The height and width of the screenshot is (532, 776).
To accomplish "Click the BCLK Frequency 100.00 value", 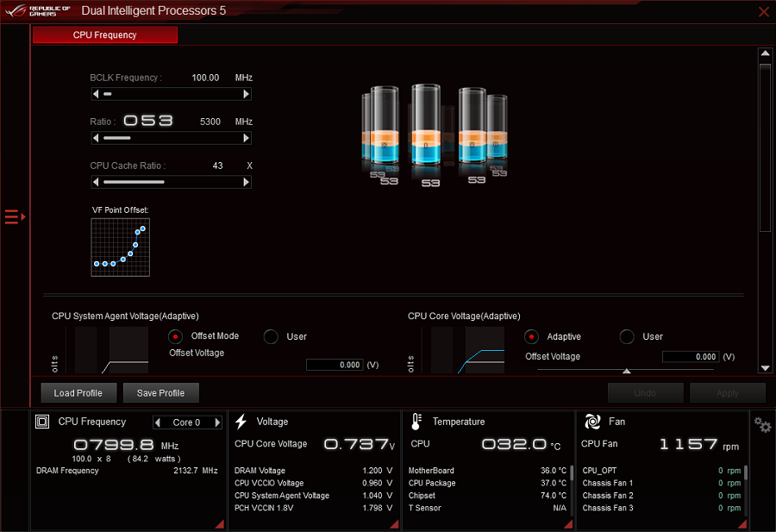I will [x=205, y=78].
